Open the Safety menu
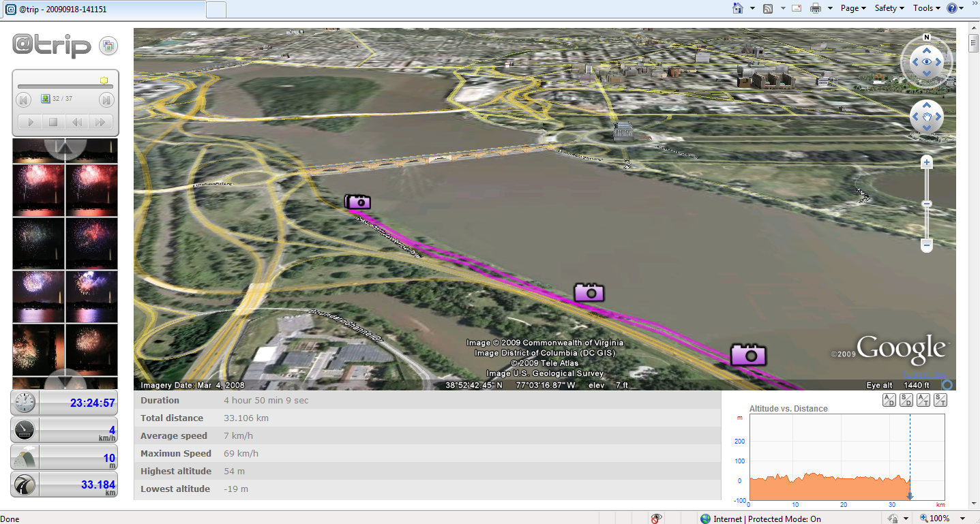This screenshot has height=524, width=980. 889,8
